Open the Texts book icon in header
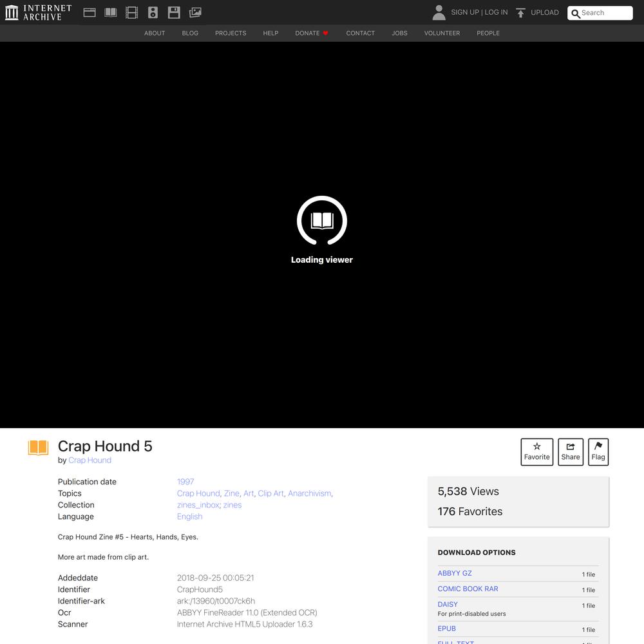 (x=111, y=12)
